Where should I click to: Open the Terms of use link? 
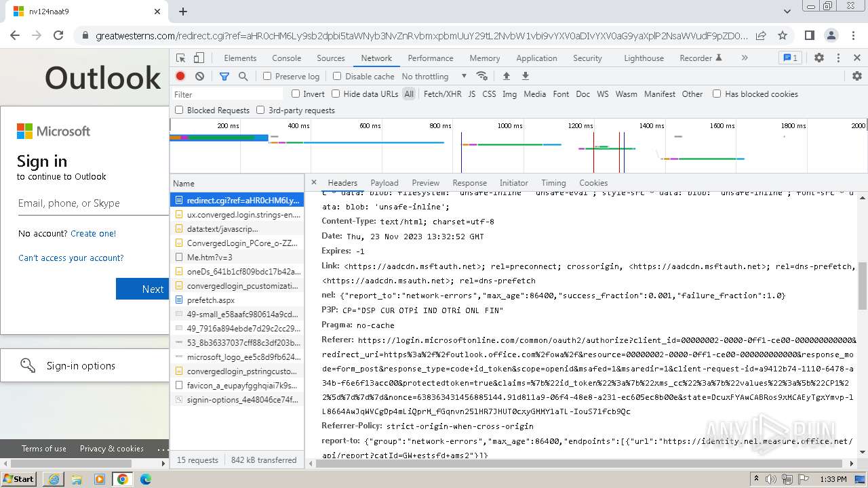[44, 449]
